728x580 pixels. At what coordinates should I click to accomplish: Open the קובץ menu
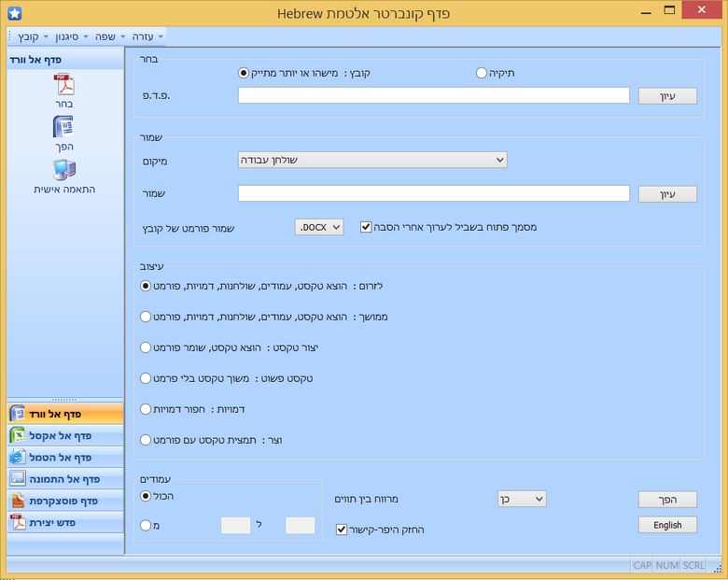pyautogui.click(x=33, y=36)
